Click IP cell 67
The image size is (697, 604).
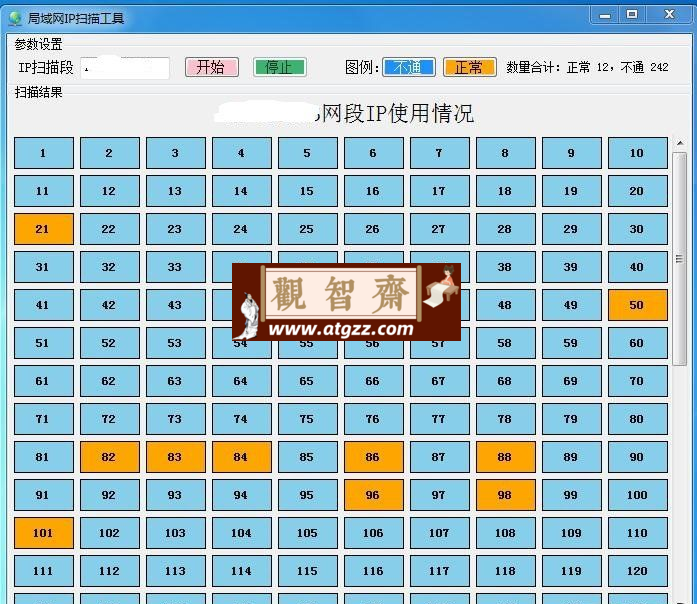(x=440, y=381)
